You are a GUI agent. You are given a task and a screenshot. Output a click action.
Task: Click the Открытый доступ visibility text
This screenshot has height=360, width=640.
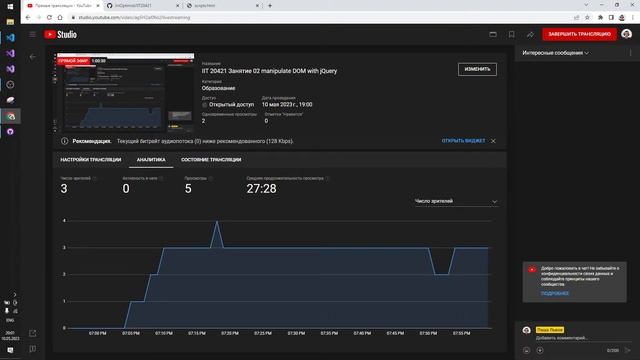pyautogui.click(x=231, y=105)
